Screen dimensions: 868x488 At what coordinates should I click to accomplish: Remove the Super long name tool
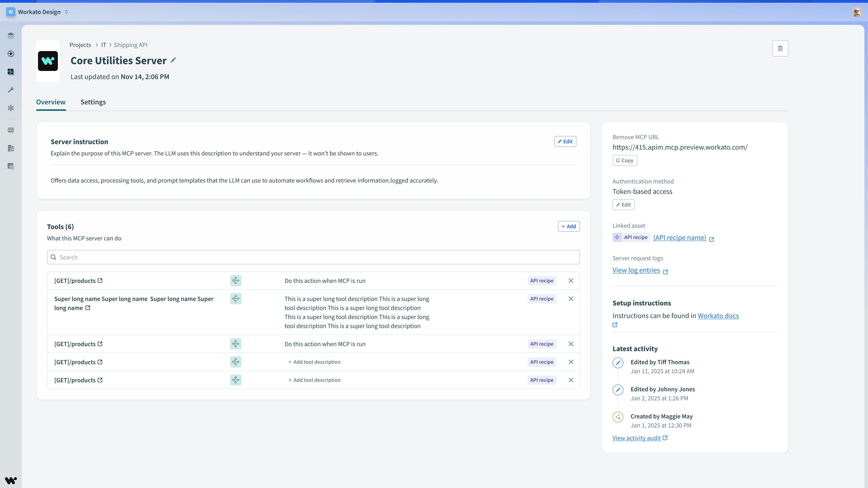[x=571, y=299]
